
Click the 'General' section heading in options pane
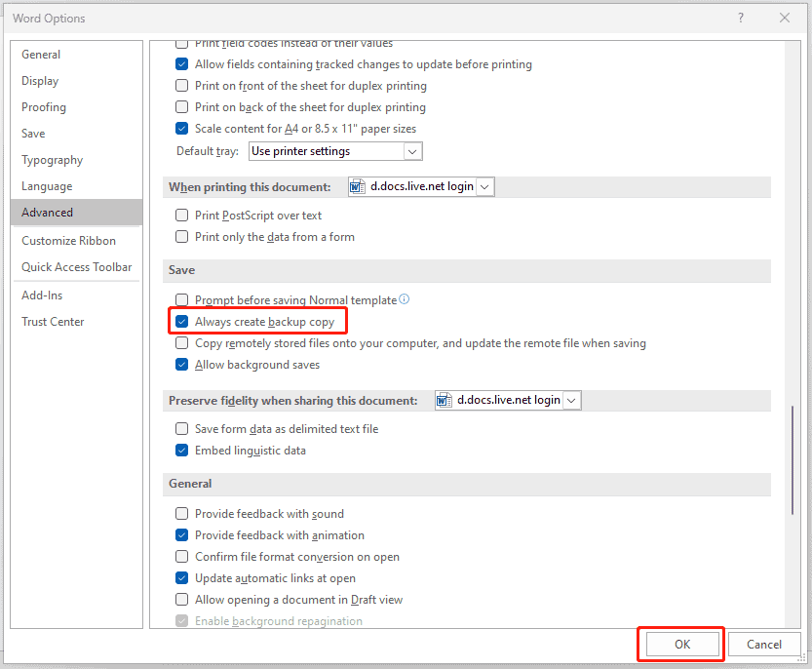(x=190, y=484)
